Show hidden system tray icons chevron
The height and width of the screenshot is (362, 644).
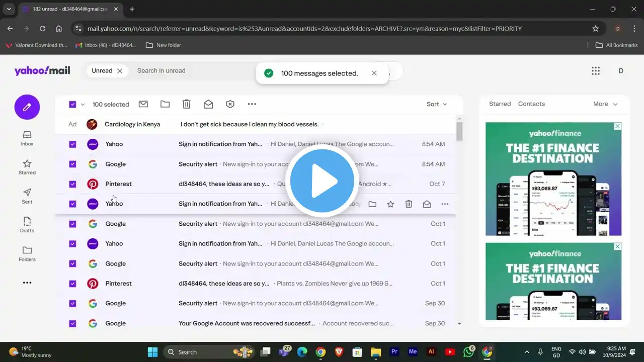point(527,352)
